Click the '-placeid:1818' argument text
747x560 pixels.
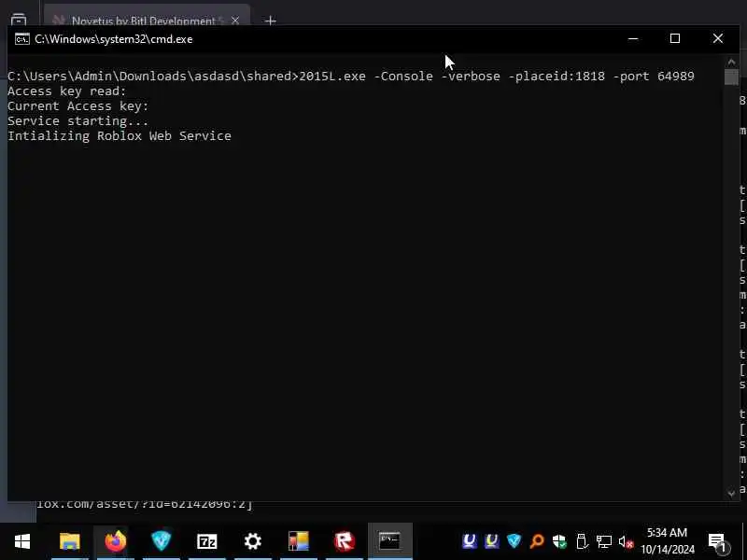pos(557,77)
